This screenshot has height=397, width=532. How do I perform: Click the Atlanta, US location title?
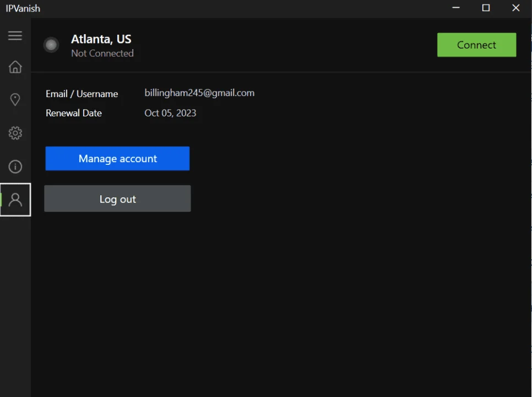tap(101, 39)
